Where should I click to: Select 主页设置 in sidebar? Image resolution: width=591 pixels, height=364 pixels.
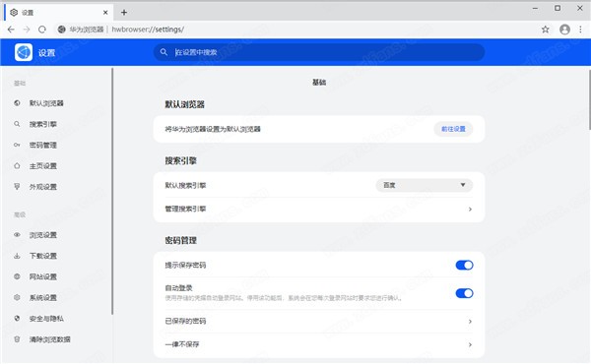[x=43, y=165]
